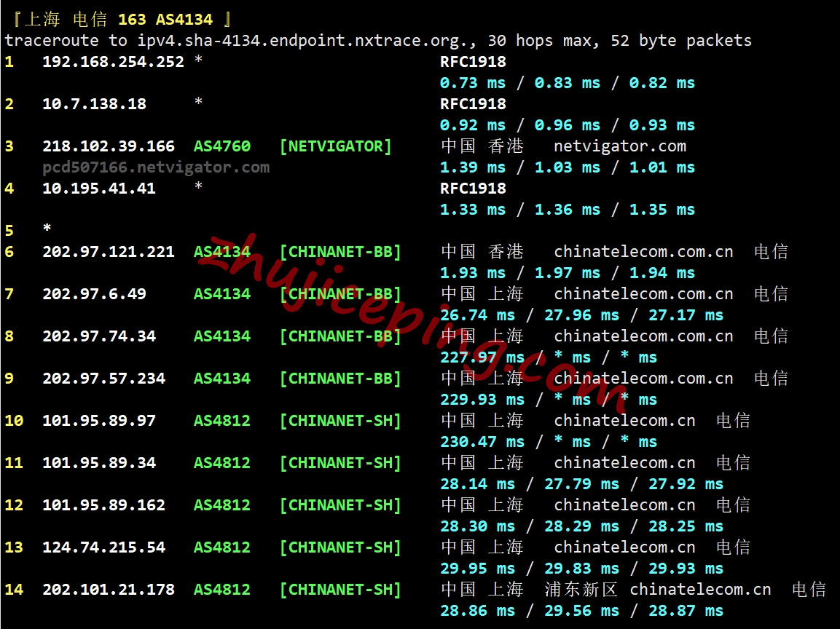Click [CHINANET-BB] label on hop 9 row
Viewport: 840px width, 629px height.
[x=340, y=379]
